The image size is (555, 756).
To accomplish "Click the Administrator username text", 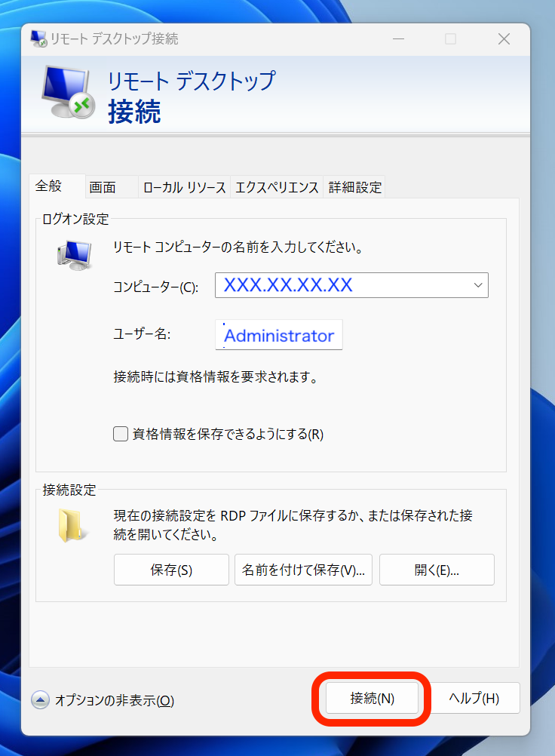I will tap(279, 336).
